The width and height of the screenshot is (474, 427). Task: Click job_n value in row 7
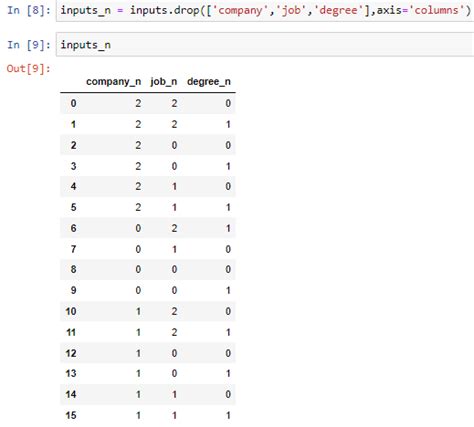coord(174,249)
